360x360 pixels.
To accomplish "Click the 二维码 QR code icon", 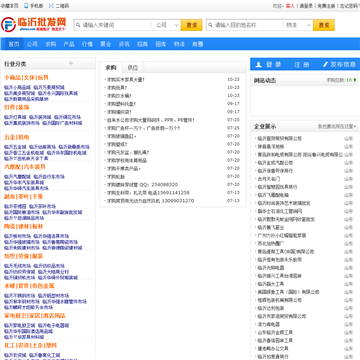I will (51, 6).
